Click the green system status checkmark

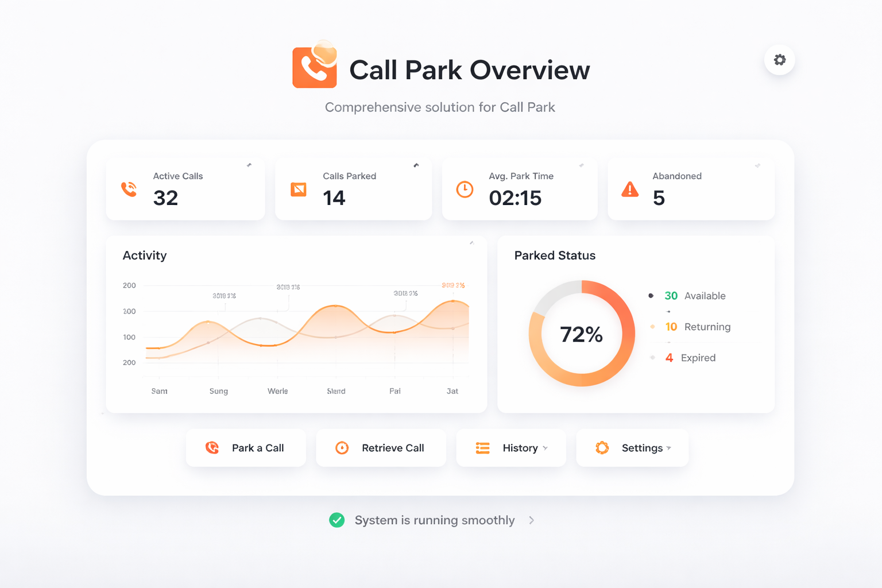tap(337, 520)
